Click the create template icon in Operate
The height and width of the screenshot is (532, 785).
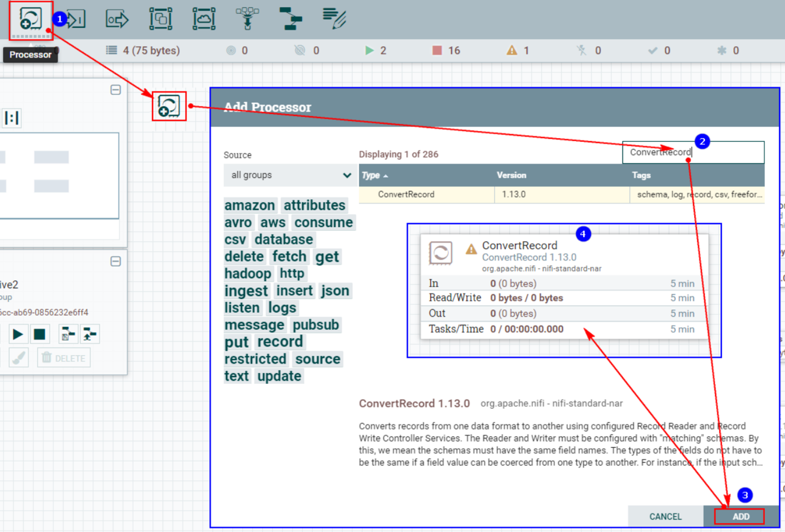[x=68, y=334]
